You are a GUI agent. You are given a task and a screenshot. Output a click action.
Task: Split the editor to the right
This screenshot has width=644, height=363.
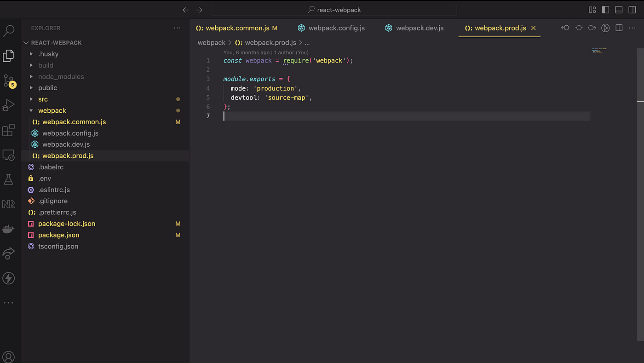619,28
